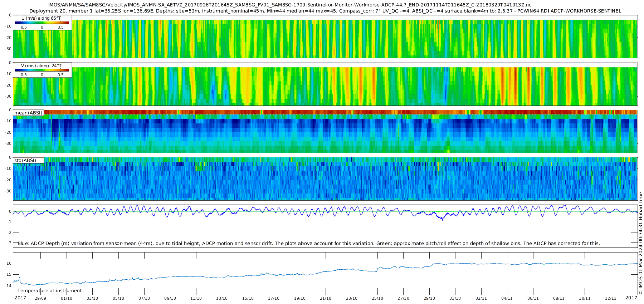
Task: Click the 01/10 date tick label
Action: tap(67, 298)
